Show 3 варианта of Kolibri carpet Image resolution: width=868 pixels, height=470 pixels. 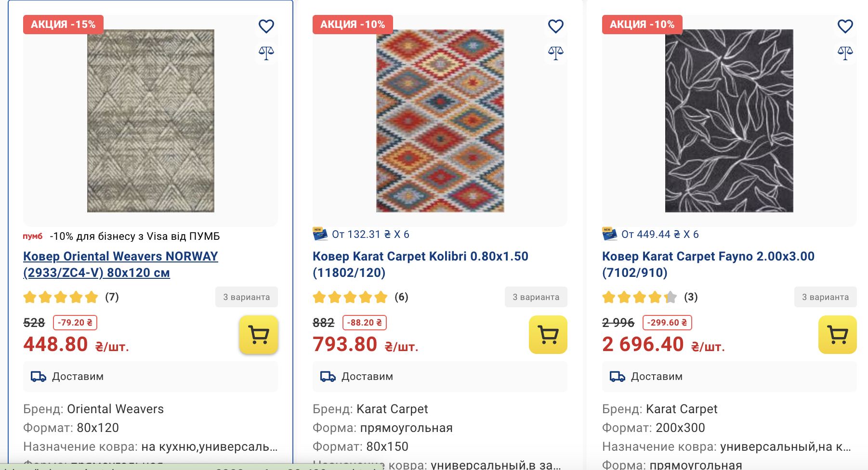click(x=536, y=297)
